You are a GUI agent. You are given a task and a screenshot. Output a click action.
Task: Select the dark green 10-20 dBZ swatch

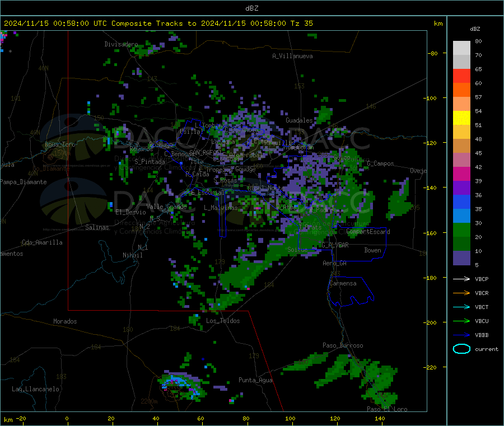point(461,244)
